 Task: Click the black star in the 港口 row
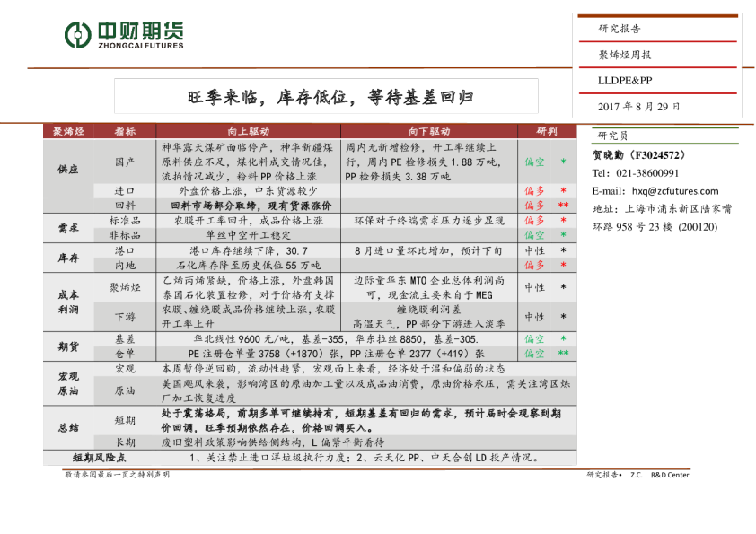(563, 251)
